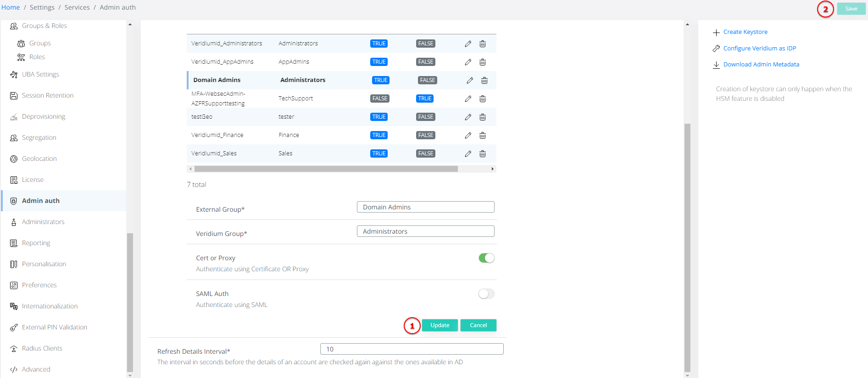Edit the MFA-WebsecAdmin TechSupport row

[467, 99]
